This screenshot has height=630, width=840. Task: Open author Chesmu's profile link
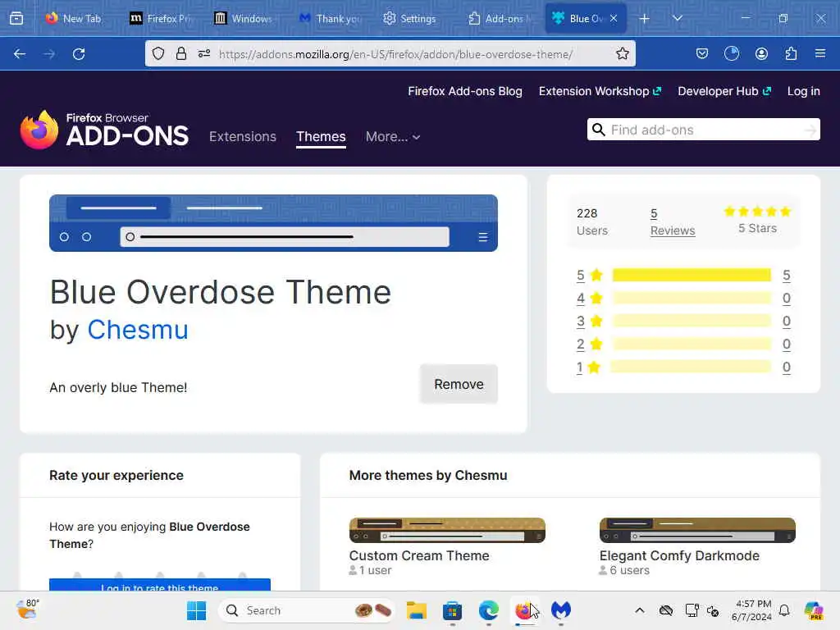[138, 330]
